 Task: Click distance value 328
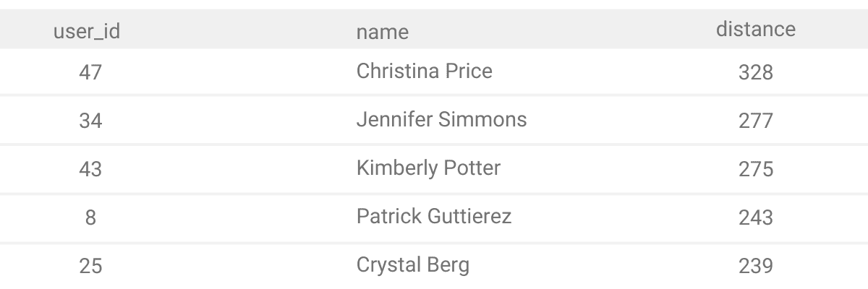click(x=756, y=72)
